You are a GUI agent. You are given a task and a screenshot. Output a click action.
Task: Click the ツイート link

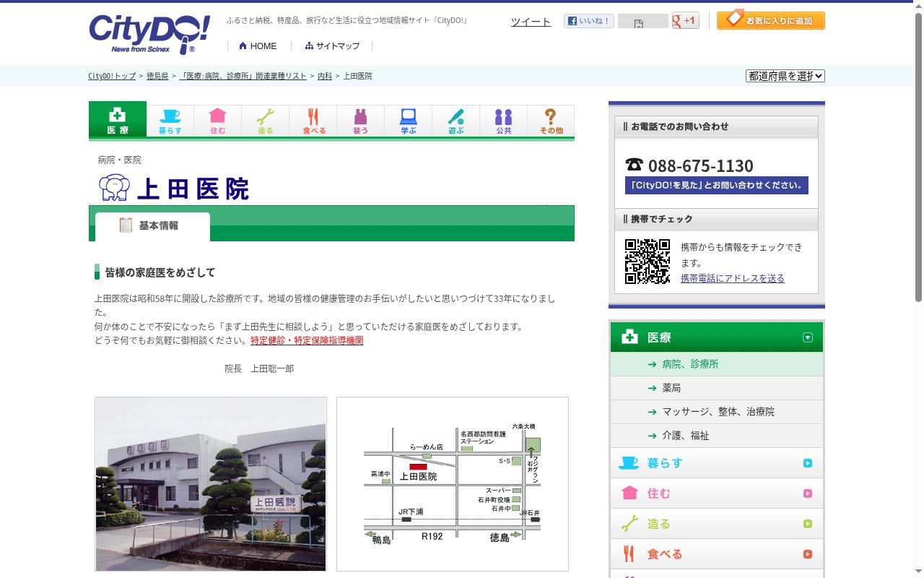[531, 22]
